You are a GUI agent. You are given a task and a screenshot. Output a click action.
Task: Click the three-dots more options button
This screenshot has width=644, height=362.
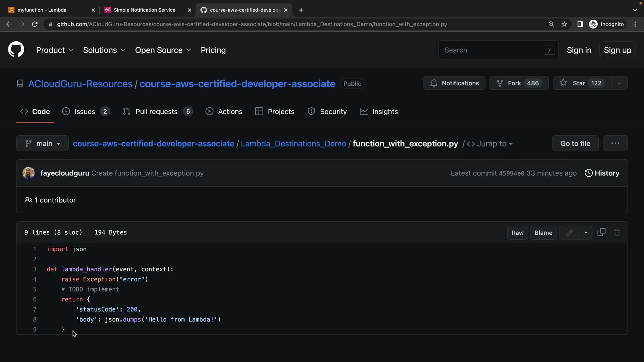click(615, 143)
